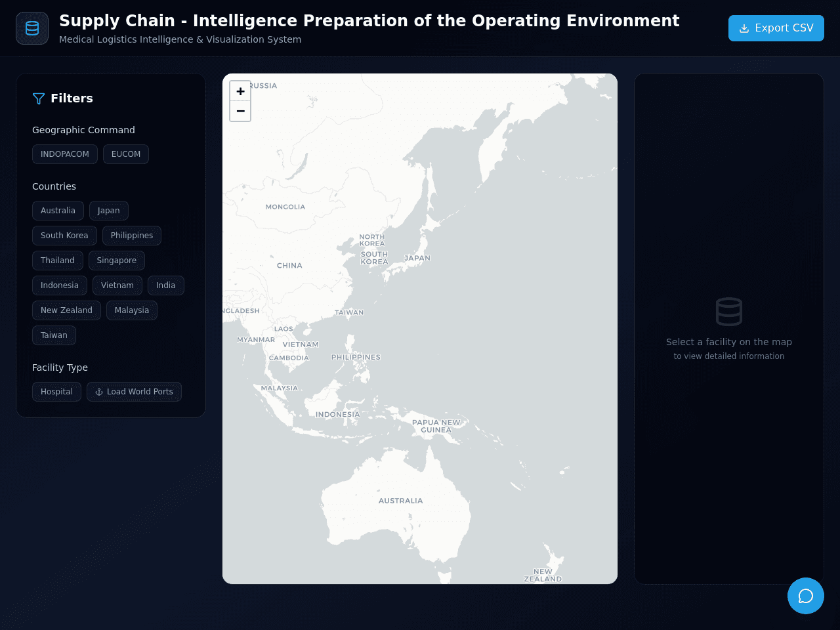840x630 pixels.
Task: Click the JAPAN label on the map
Action: 417,258
